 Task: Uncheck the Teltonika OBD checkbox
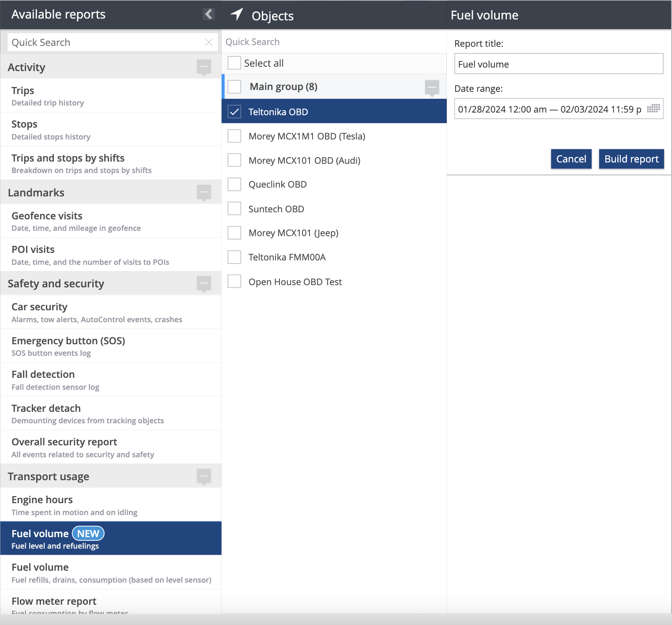click(234, 112)
